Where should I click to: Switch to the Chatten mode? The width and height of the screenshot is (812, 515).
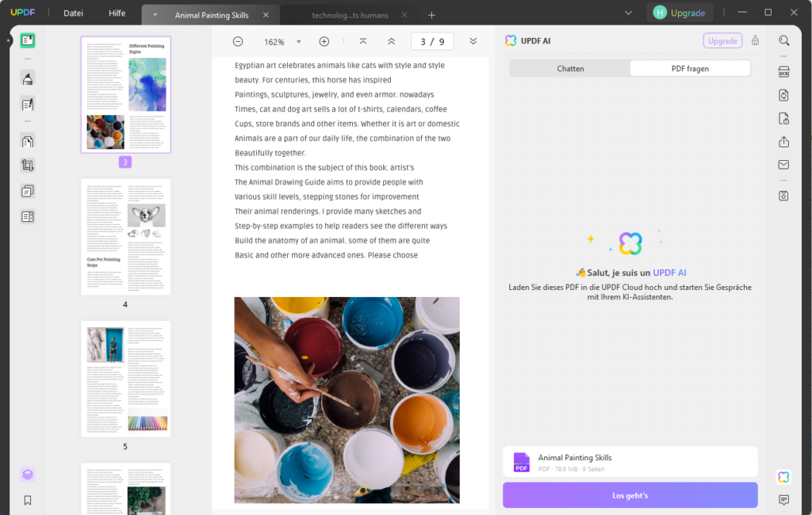(570, 69)
